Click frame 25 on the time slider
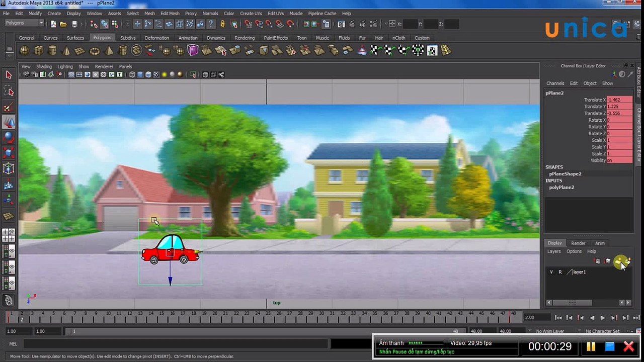This screenshot has width=644, height=362. [269, 316]
